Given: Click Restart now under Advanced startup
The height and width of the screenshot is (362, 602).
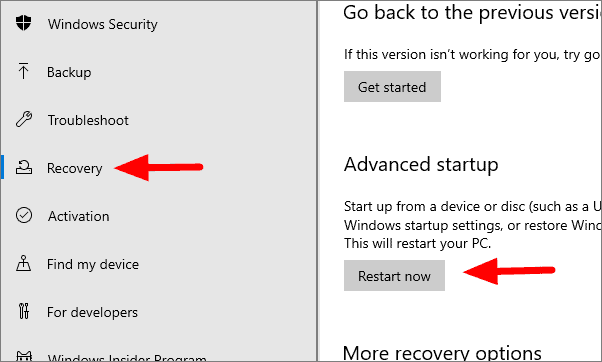Looking at the screenshot, I should 394,276.
